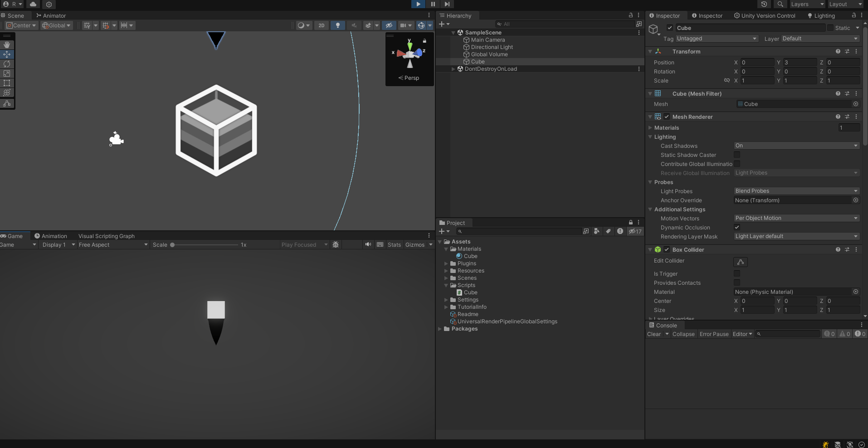Click the Inspector panel lock icon
Image resolution: width=868 pixels, height=448 pixels.
click(x=854, y=15)
